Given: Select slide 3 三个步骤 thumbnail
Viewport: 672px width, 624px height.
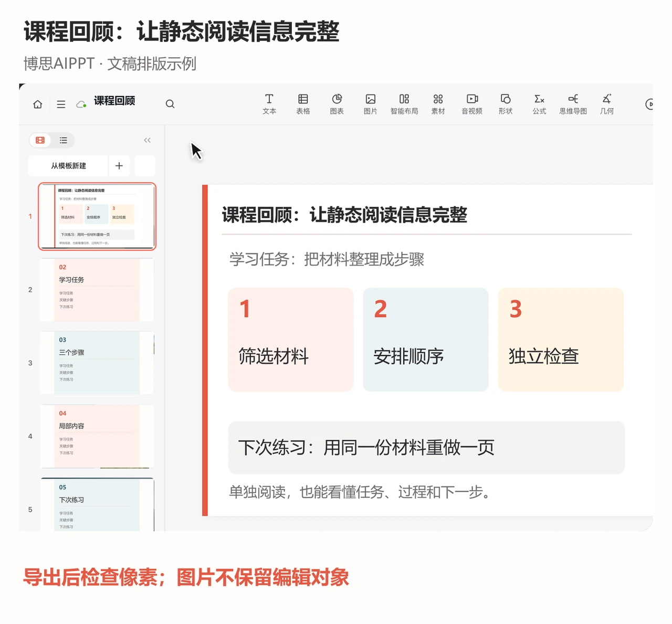Looking at the screenshot, I should tap(97, 363).
